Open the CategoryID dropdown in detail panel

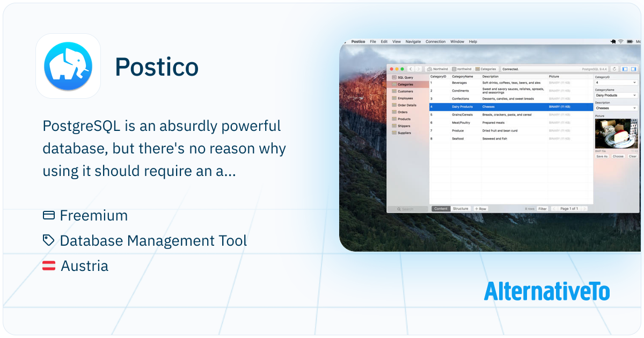[x=616, y=83]
